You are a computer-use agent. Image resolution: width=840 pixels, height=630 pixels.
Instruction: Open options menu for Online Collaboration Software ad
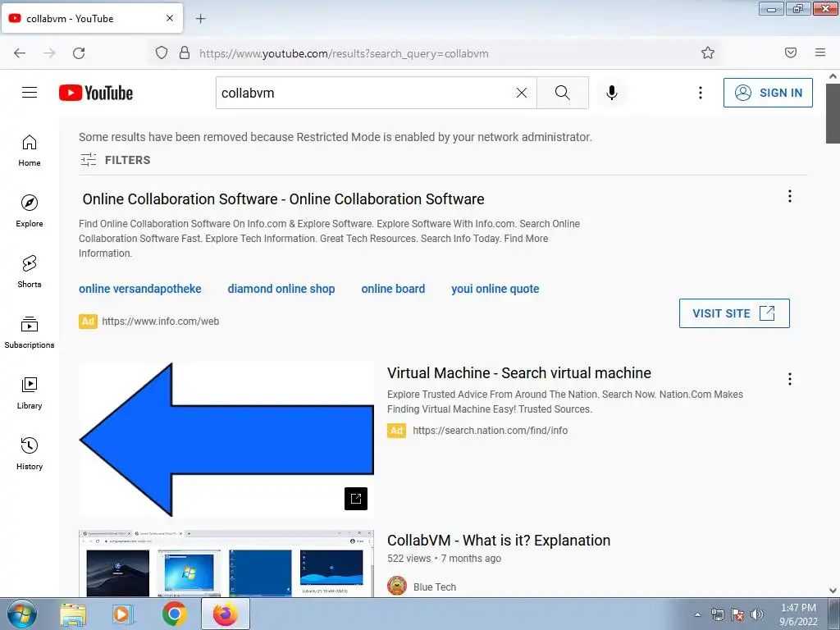point(790,196)
